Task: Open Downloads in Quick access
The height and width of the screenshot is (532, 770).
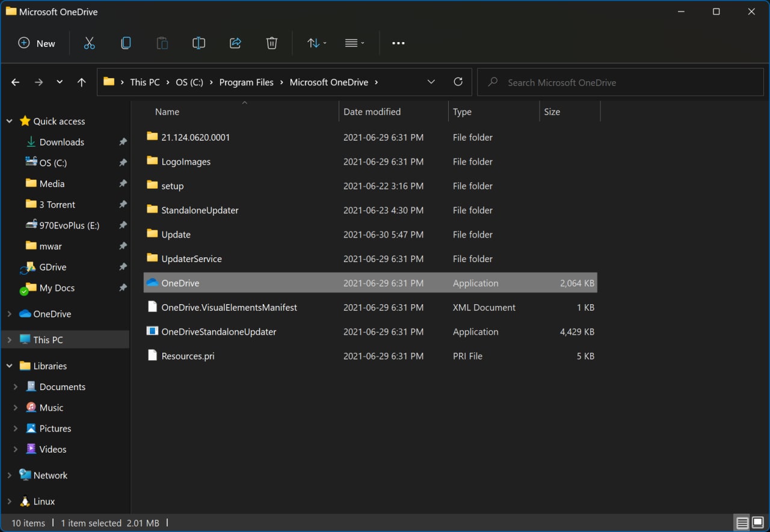Action: pyautogui.click(x=61, y=142)
